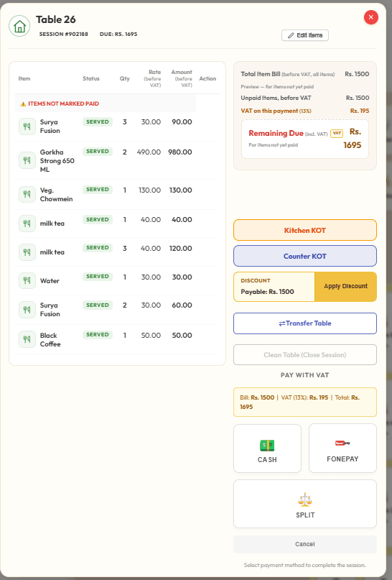Click the Payable: Rs. 1500 text
392x580 pixels.
[x=268, y=292]
